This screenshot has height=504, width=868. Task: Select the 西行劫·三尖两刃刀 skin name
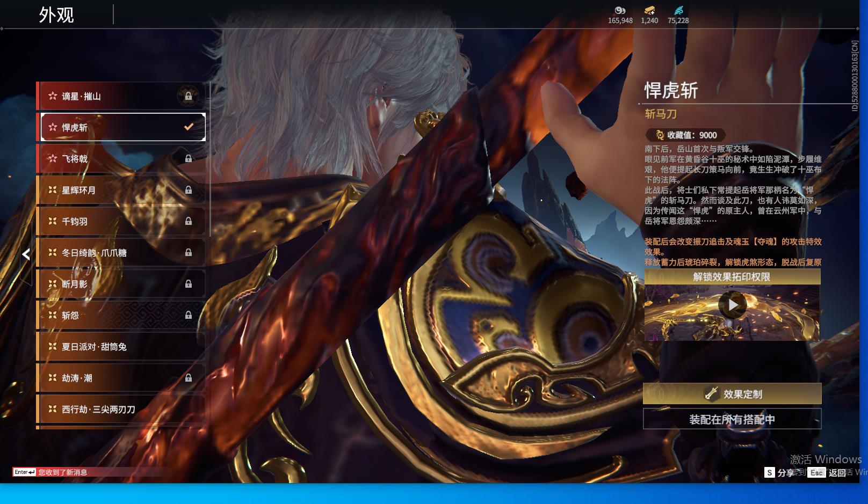[98, 409]
